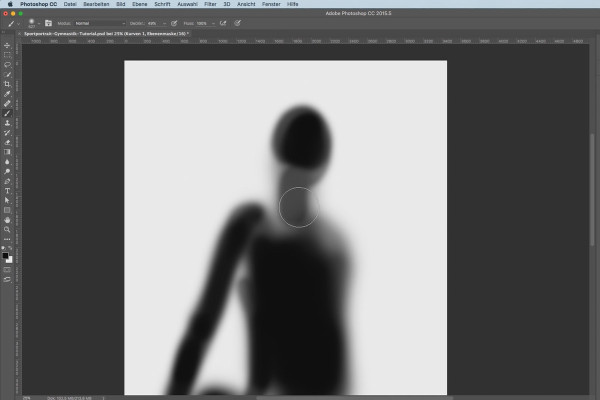Screen dimensions: 600x400
Task: Open the Fenster menu
Action: 271,4
